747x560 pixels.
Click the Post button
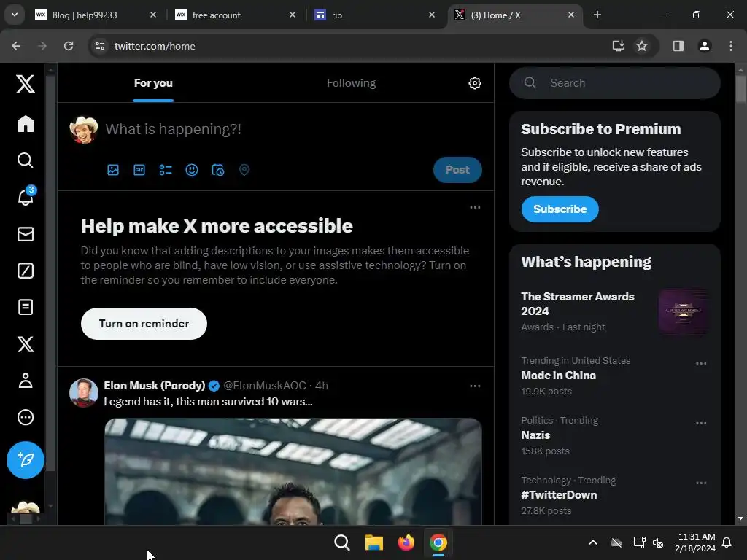click(457, 170)
